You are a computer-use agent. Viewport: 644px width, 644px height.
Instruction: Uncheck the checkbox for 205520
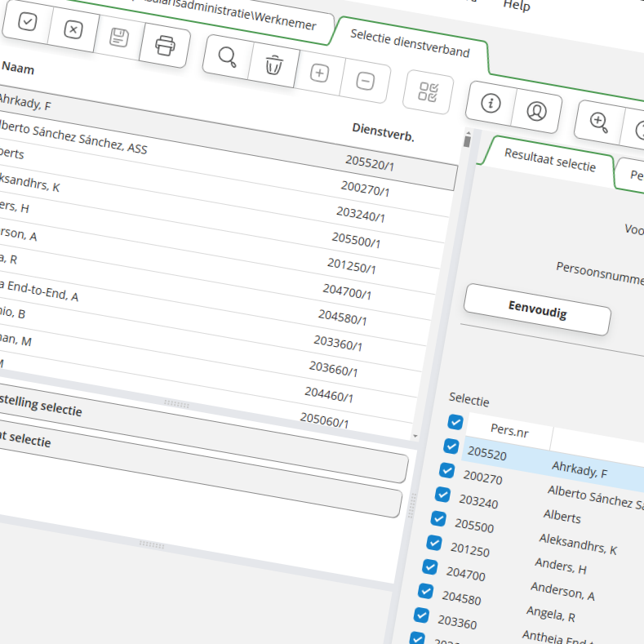451,446
